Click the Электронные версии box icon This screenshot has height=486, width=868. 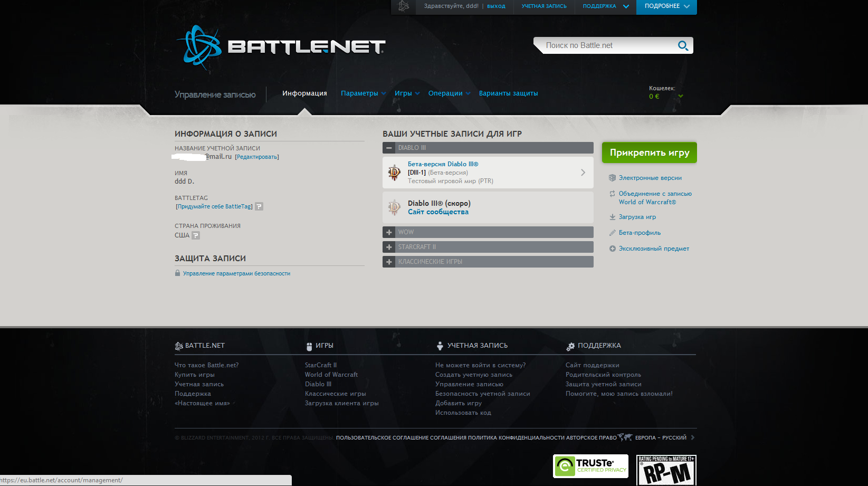tap(612, 178)
